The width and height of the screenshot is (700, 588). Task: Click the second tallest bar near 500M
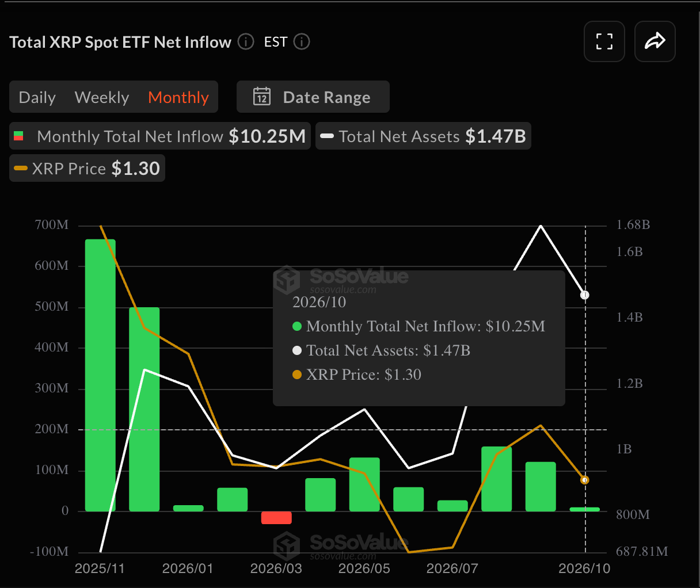(x=144, y=409)
